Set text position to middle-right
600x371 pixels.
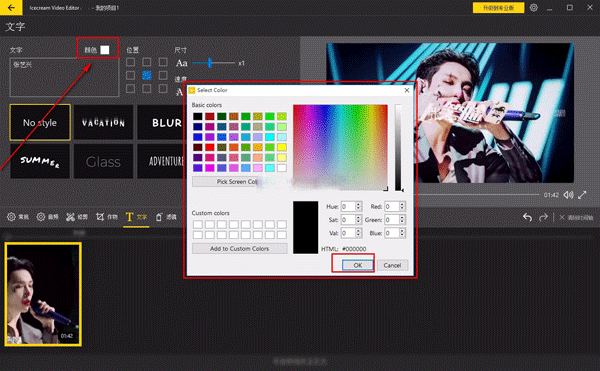coord(163,75)
